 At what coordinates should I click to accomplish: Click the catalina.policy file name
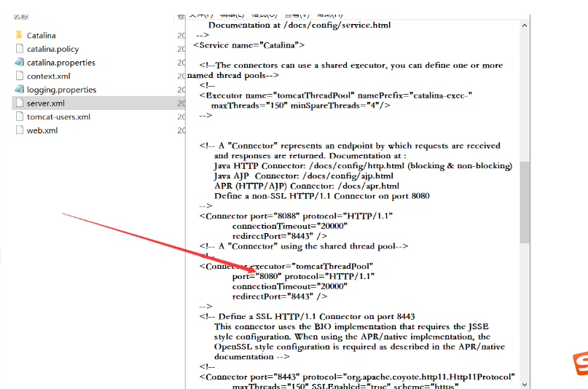(53, 49)
